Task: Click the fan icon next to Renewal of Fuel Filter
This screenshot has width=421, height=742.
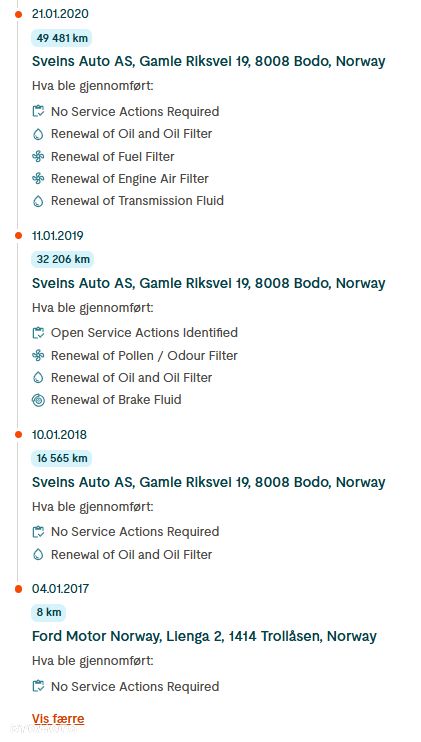Action: point(38,157)
